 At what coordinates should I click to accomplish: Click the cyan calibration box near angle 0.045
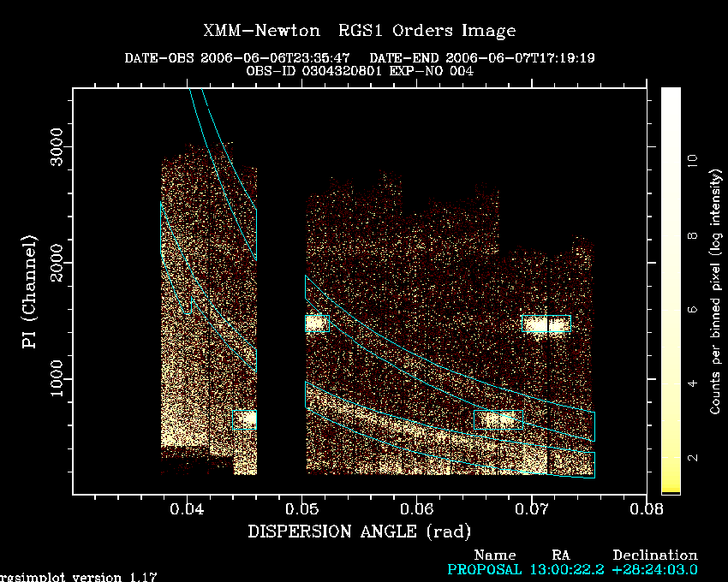(245, 419)
